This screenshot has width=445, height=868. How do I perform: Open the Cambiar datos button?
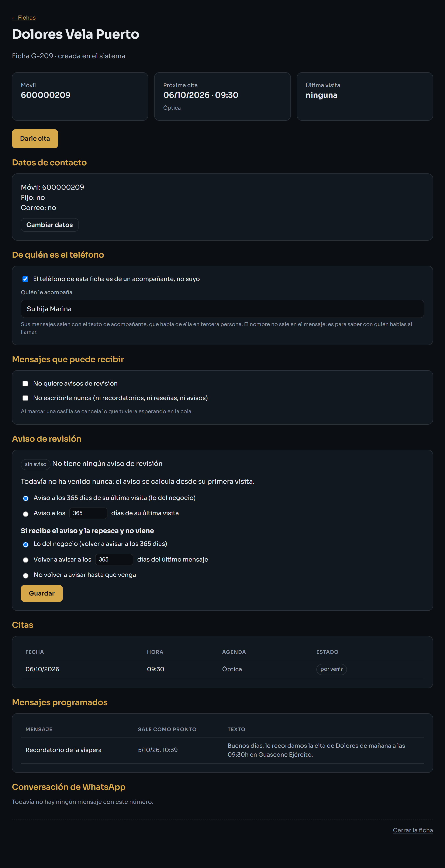coord(49,225)
